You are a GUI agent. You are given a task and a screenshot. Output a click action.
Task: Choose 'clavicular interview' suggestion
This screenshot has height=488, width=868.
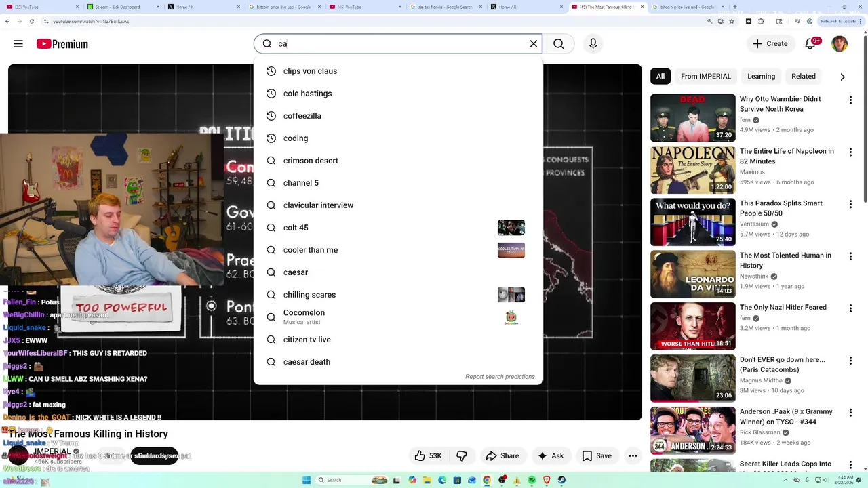click(398, 205)
